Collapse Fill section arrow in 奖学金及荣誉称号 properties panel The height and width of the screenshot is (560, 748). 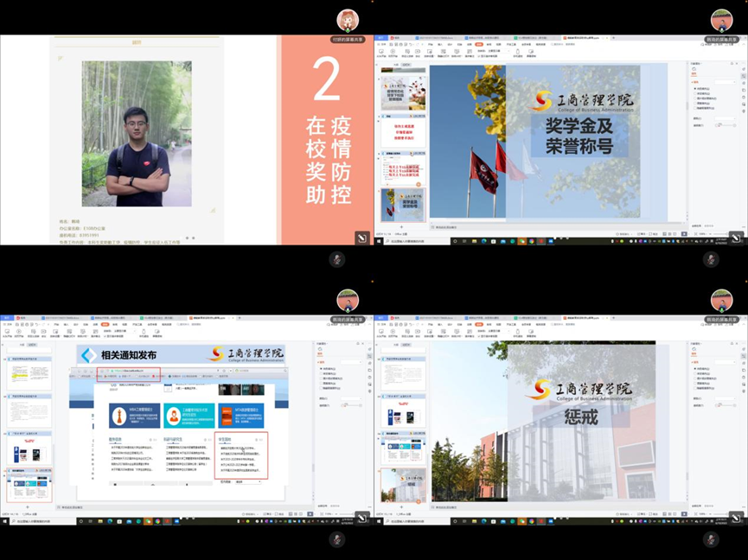(692, 82)
